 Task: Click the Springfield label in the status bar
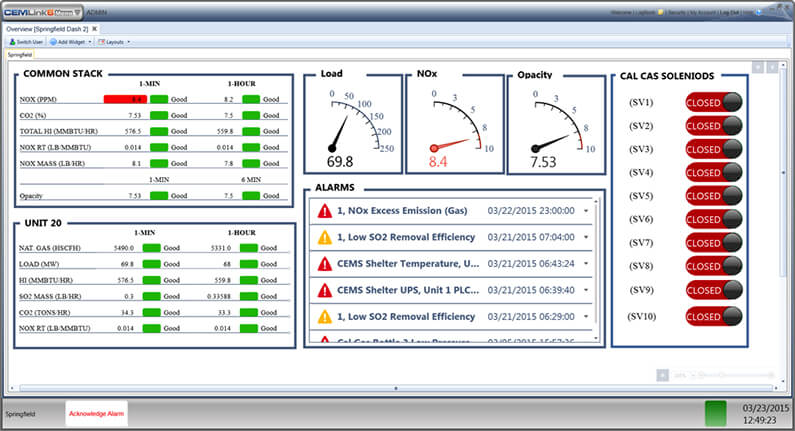[x=20, y=414]
